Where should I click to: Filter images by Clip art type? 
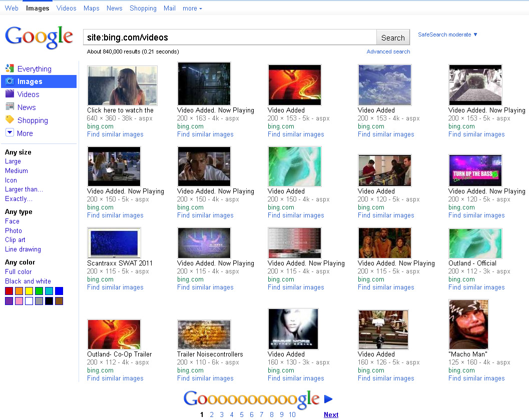coord(15,240)
